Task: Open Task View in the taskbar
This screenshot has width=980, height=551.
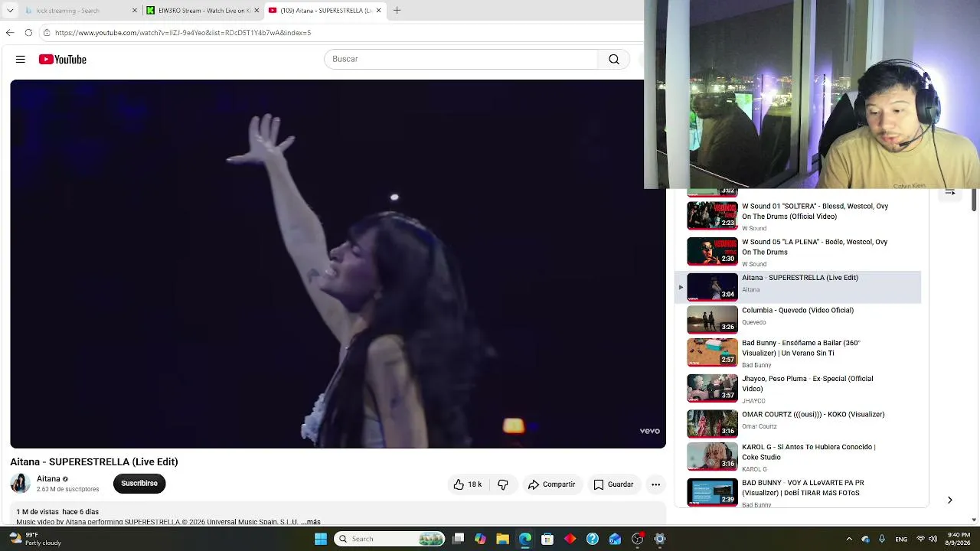Action: [458, 539]
